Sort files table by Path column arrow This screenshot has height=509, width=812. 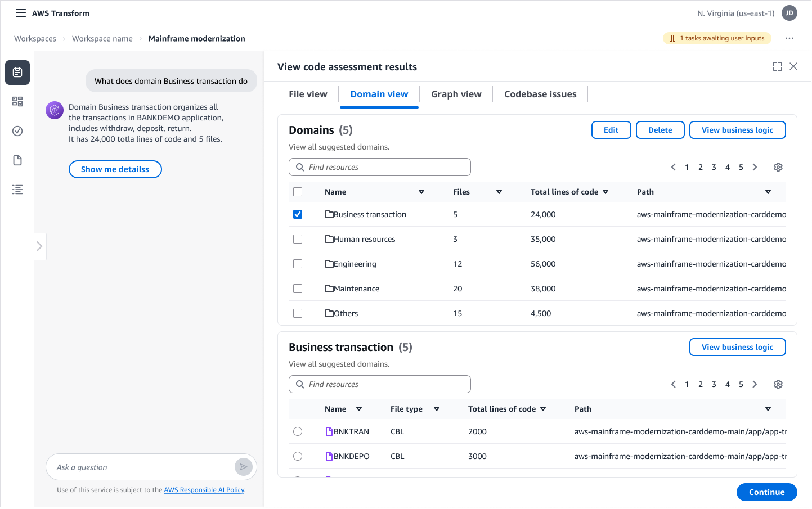point(768,409)
